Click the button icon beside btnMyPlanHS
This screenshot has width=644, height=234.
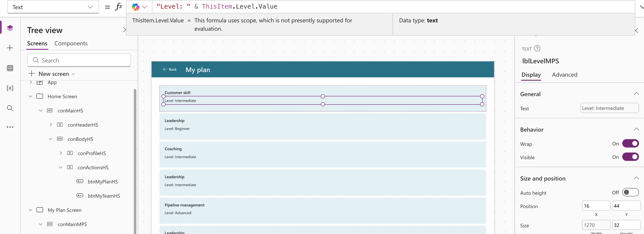80,181
